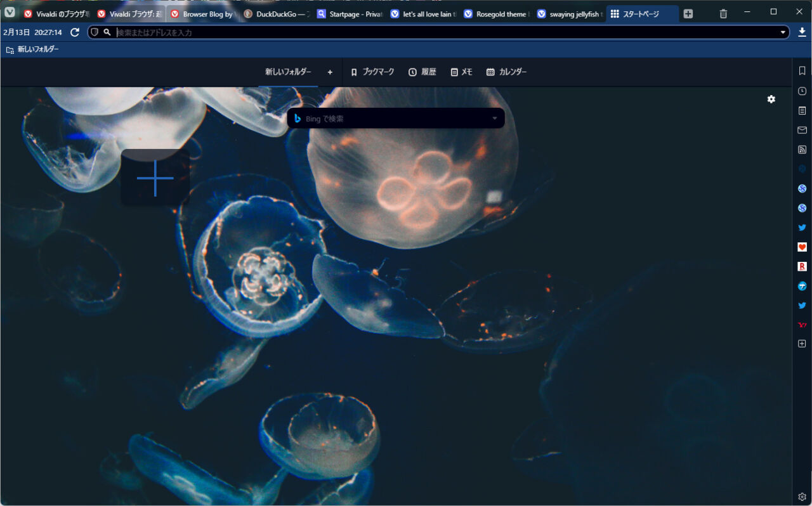The image size is (812, 506).
Task: Open the Vivaldi menu logo button
Action: pos(10,12)
